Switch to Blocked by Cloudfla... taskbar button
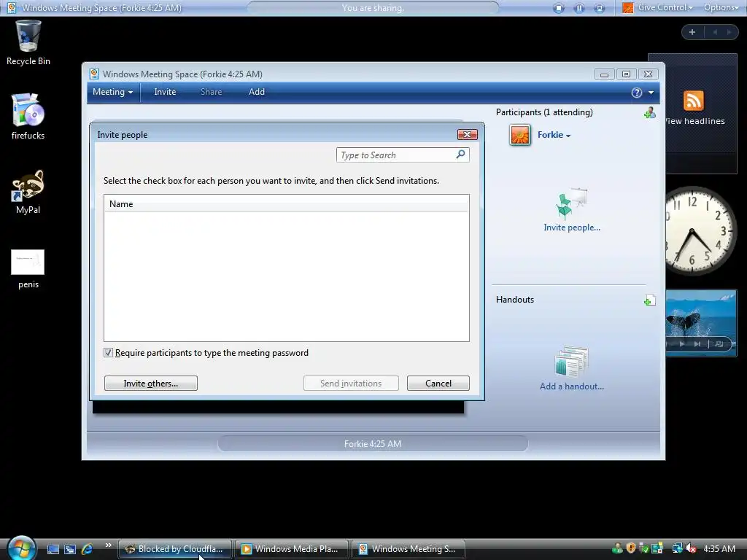This screenshot has height=560, width=747. coord(174,549)
